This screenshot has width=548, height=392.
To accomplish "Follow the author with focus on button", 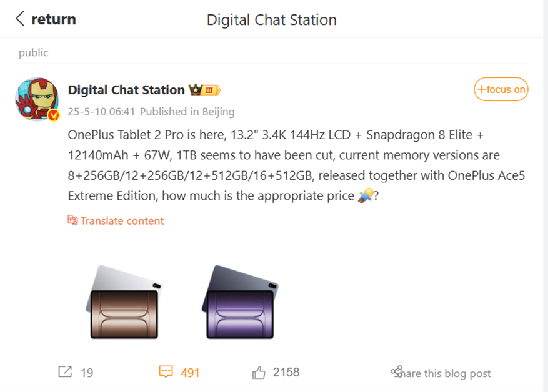I will (501, 89).
